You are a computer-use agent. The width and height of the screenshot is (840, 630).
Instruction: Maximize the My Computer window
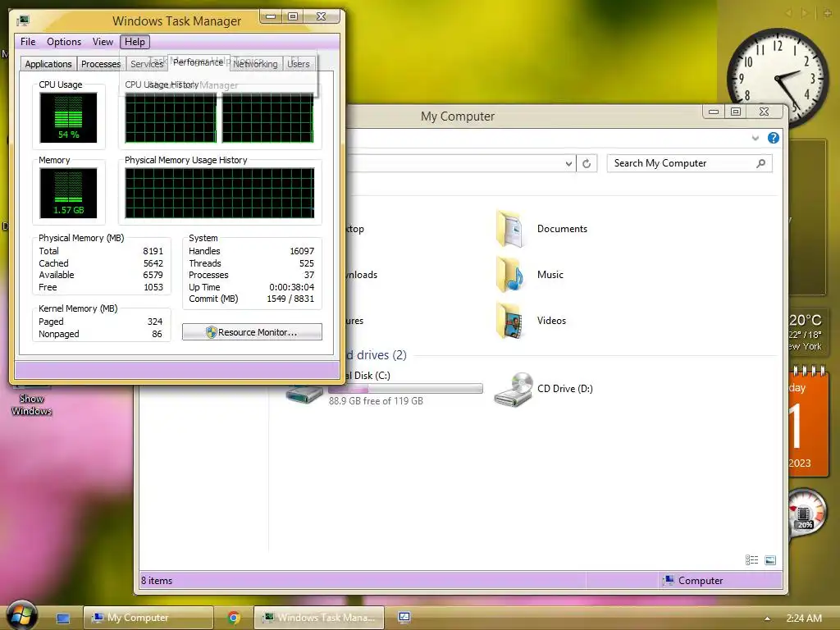pyautogui.click(x=736, y=112)
